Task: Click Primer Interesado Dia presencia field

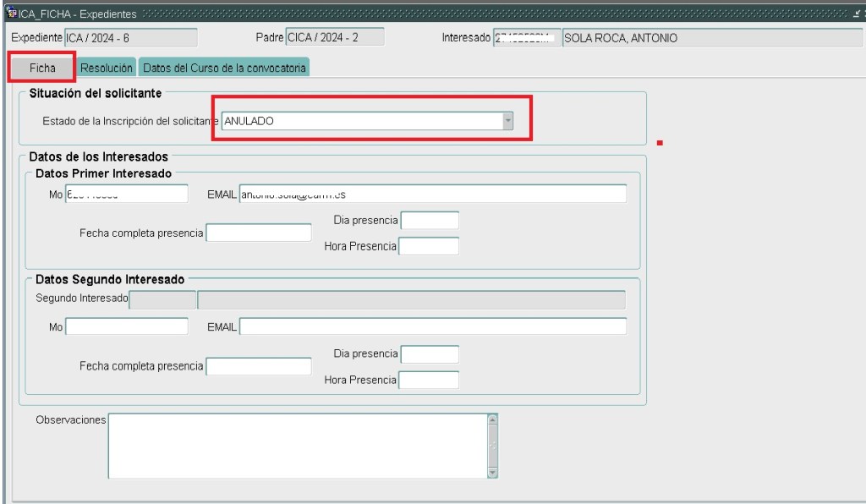Action: tap(429, 221)
